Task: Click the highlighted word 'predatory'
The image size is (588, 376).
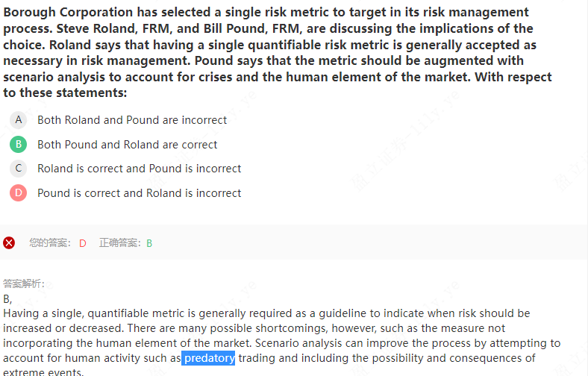Action: click(x=209, y=358)
